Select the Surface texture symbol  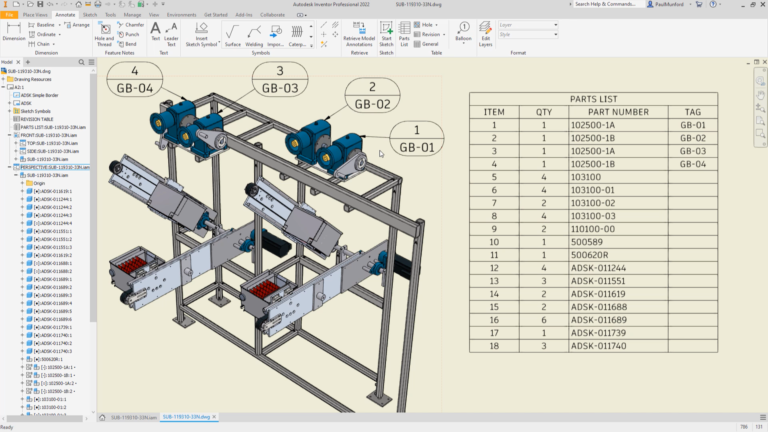coord(233,35)
